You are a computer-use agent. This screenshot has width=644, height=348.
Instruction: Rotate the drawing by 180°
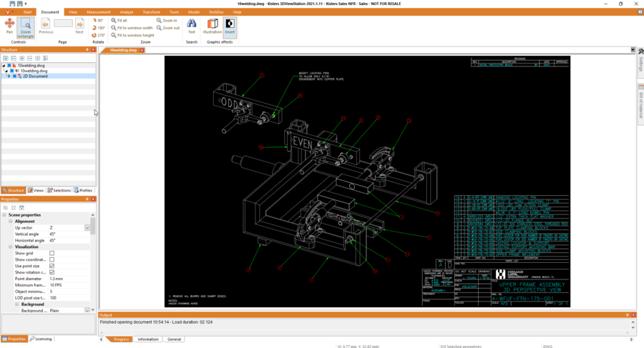click(x=99, y=28)
